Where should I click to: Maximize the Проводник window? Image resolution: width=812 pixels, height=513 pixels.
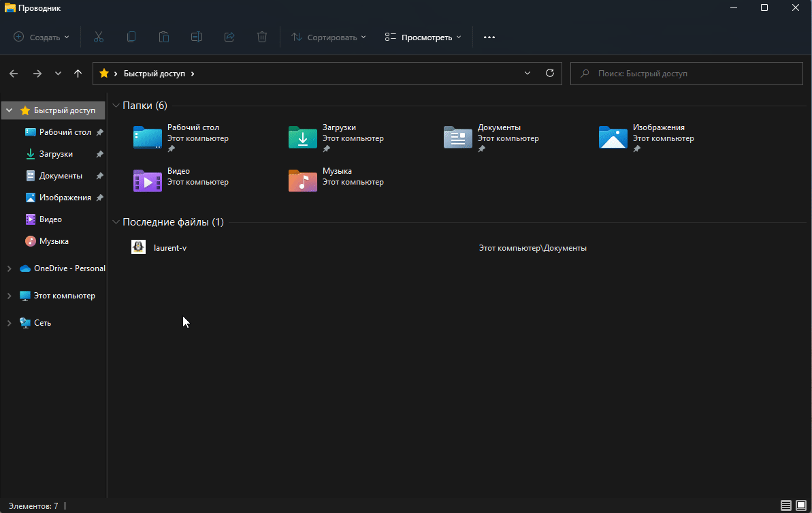tap(764, 7)
